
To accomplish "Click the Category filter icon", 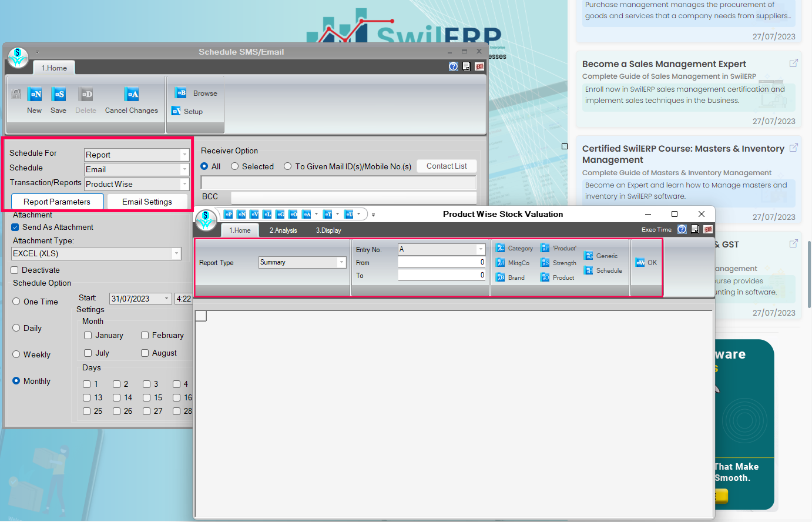I will coord(500,248).
